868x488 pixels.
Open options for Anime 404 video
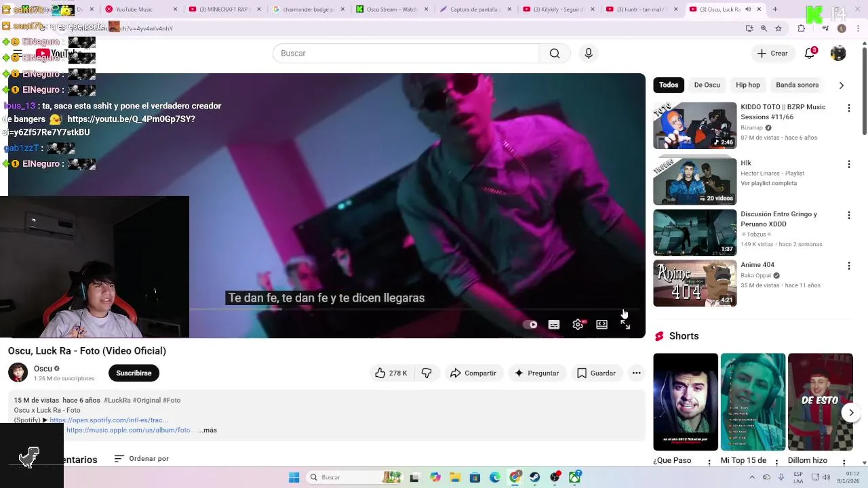848,266
